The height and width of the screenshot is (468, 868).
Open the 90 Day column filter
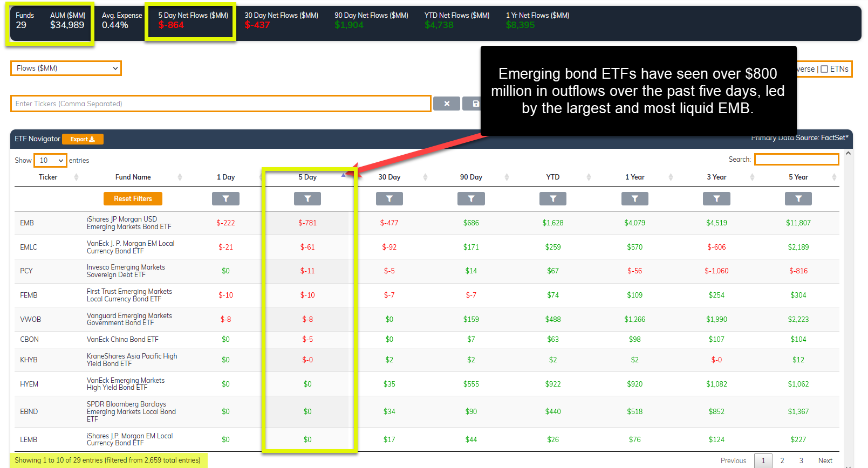(471, 199)
